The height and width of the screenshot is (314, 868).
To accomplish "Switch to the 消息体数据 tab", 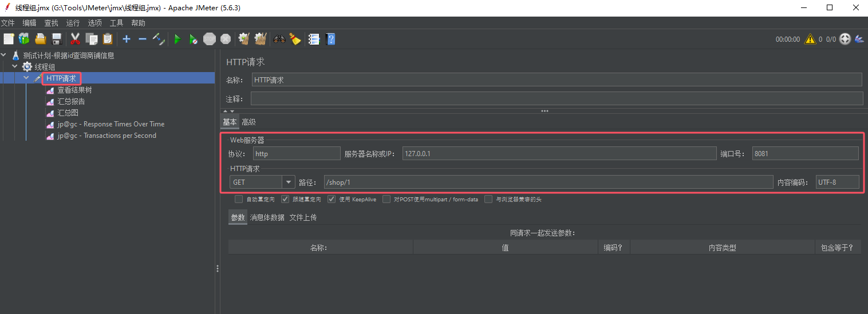I will click(x=267, y=217).
